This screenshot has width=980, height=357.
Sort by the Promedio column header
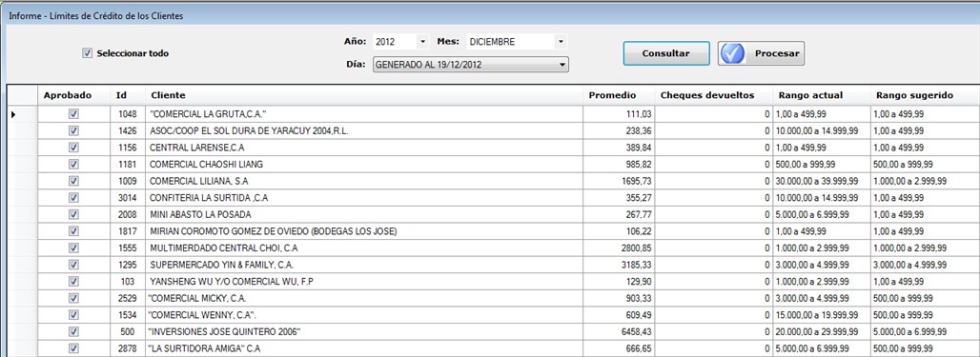pos(619,95)
